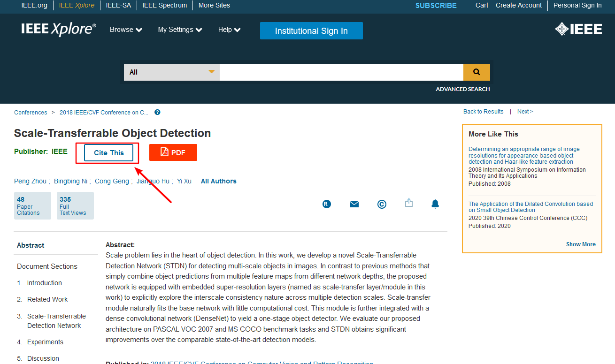Open 2018 IEEE/CVF Conference breadcrumb link

tap(104, 112)
